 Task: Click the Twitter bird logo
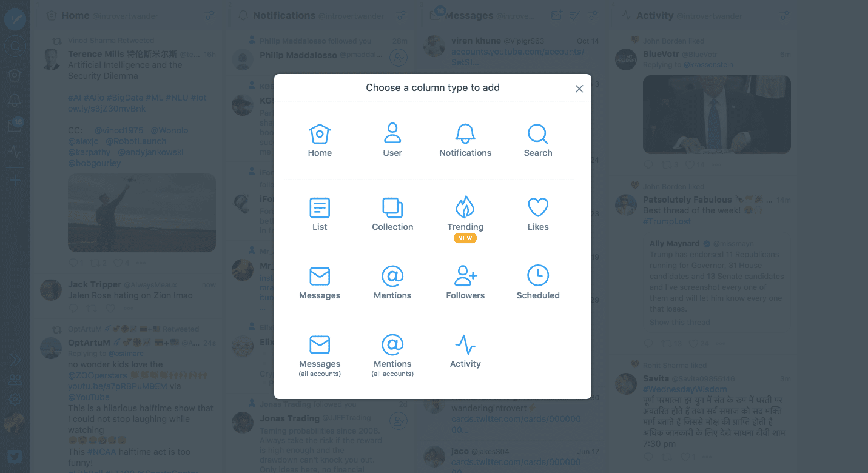[15, 457]
